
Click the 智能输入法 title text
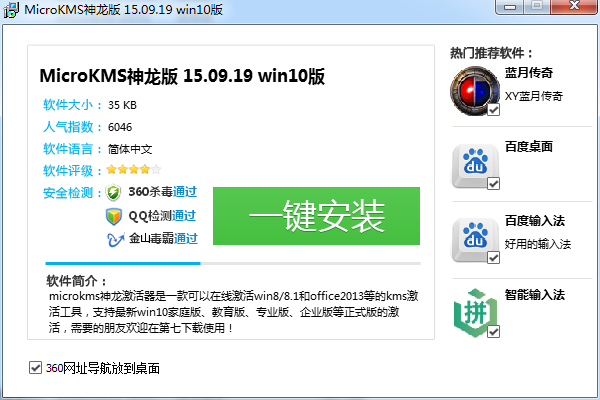coord(535,295)
